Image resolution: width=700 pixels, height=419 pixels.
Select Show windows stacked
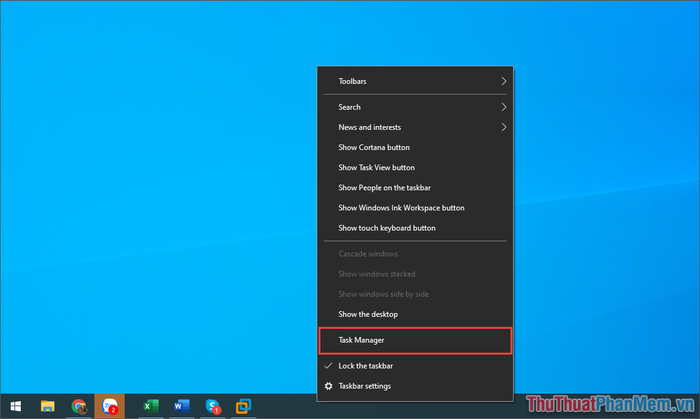[x=415, y=274]
